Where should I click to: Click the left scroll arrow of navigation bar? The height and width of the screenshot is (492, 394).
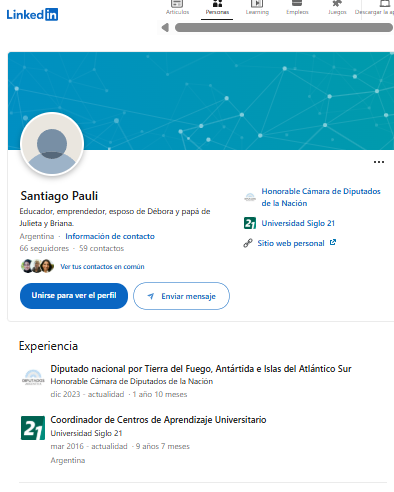pyautogui.click(x=165, y=28)
